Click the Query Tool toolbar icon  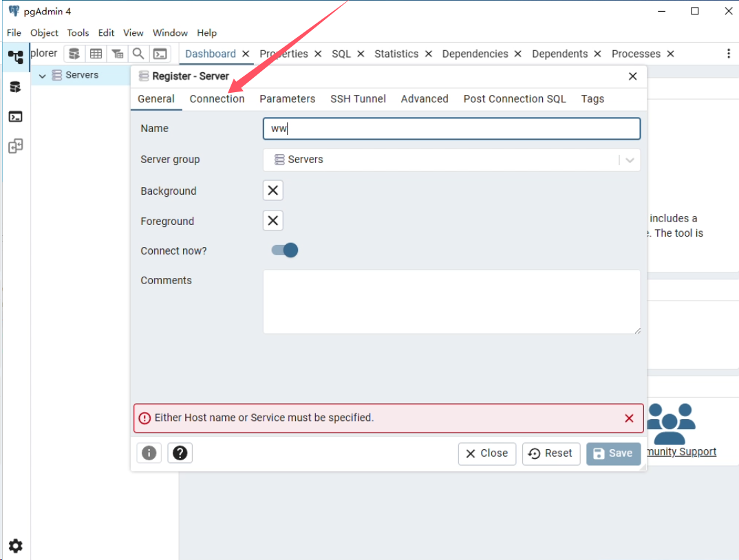(74, 54)
